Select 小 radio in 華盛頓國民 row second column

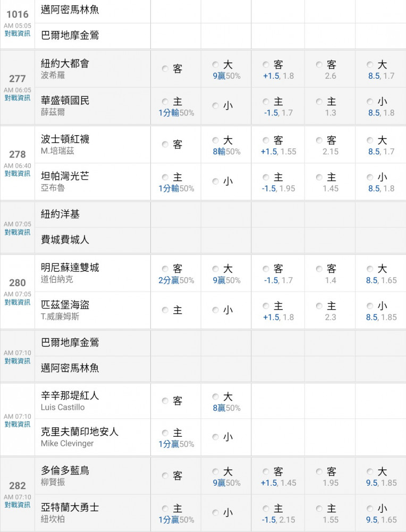(x=216, y=106)
